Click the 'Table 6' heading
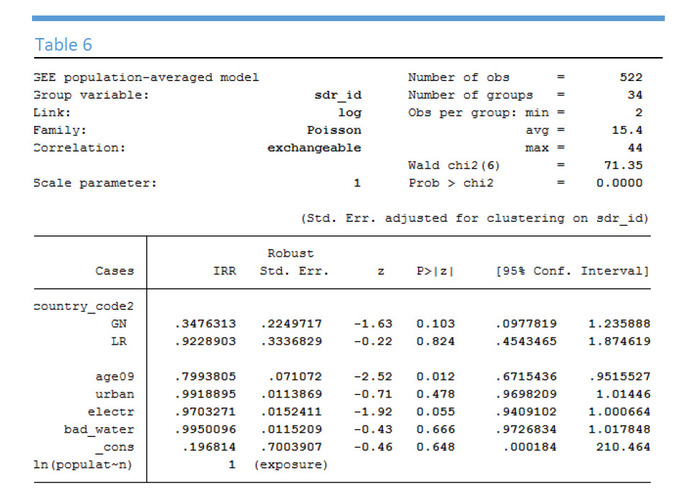 click(63, 45)
